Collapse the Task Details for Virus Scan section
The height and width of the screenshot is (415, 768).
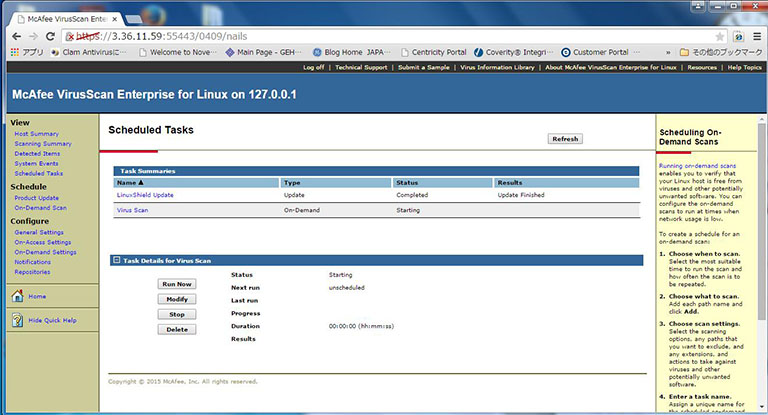(117, 260)
